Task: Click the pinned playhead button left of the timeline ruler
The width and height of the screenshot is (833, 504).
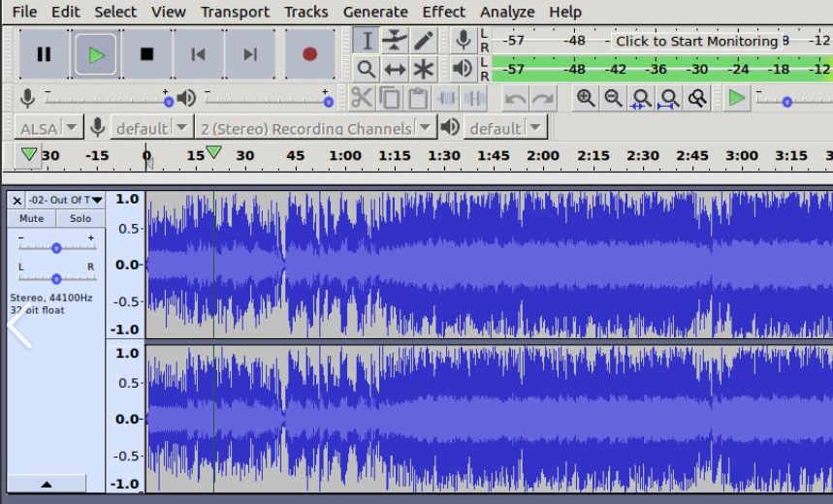Action: tap(28, 155)
